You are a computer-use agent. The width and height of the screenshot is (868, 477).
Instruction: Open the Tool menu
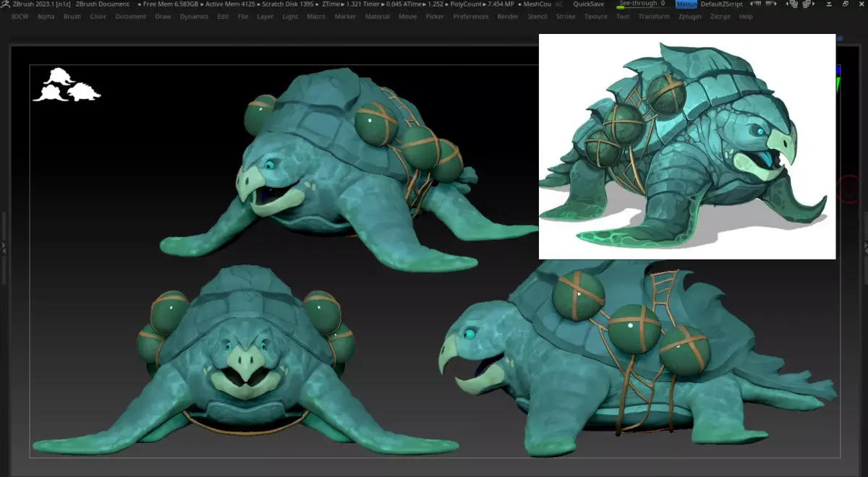[623, 17]
